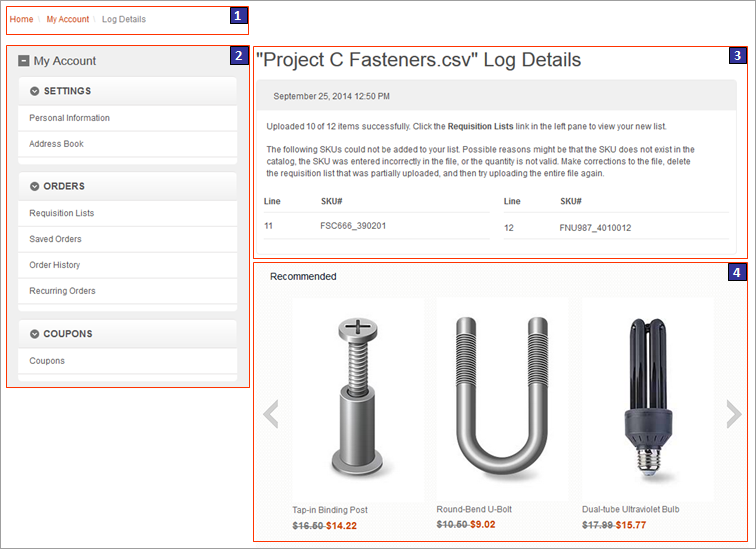The image size is (756, 549).
Task: Select the Tap-in Binding Post image
Action: (x=357, y=400)
